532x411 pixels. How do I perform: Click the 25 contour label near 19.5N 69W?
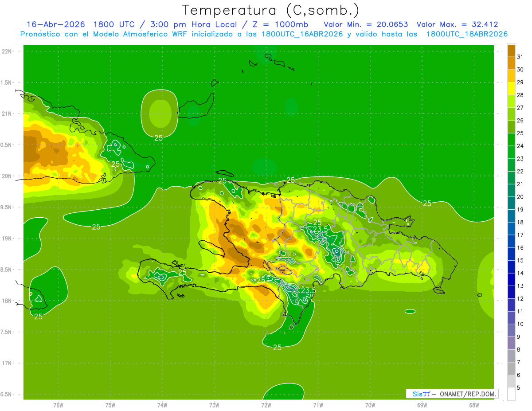click(427, 204)
